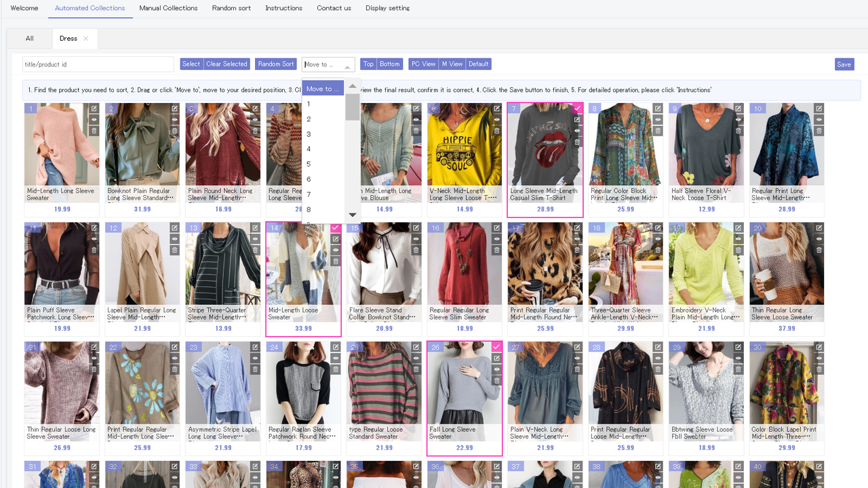Image resolution: width=868 pixels, height=488 pixels.
Task: Deselect checkmark on Mid-Length Loose Sweater
Action: (336, 228)
